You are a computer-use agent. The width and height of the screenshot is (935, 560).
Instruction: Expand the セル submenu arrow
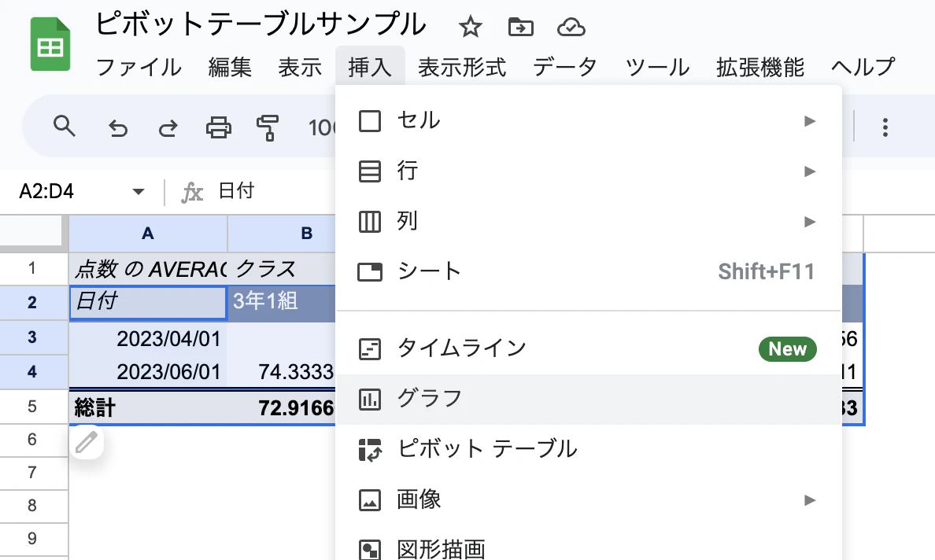point(810,120)
